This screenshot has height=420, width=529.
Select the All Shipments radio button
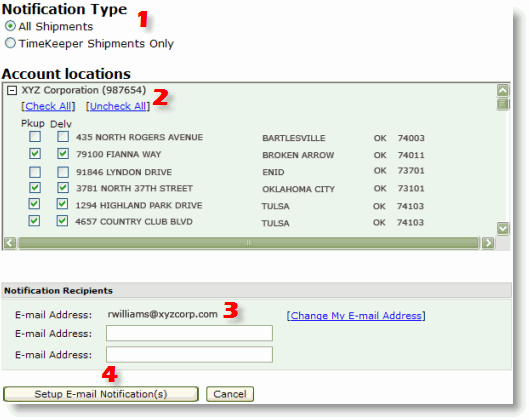pos(10,26)
